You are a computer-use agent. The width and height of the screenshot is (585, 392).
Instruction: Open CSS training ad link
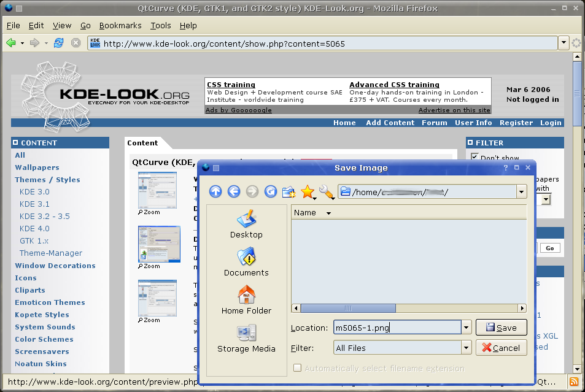(231, 85)
